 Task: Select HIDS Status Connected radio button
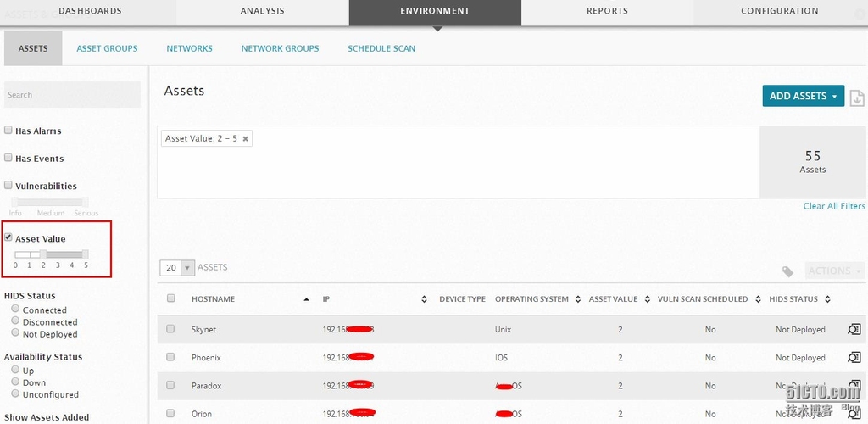tap(15, 309)
